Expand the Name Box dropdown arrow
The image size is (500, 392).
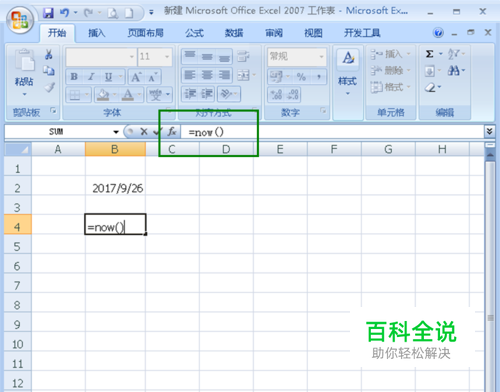[x=116, y=132]
